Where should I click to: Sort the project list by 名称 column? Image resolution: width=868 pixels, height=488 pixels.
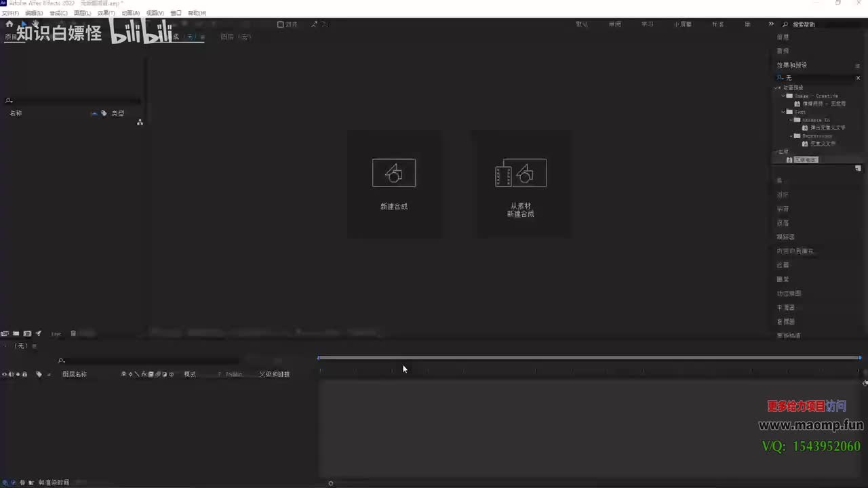tap(16, 113)
